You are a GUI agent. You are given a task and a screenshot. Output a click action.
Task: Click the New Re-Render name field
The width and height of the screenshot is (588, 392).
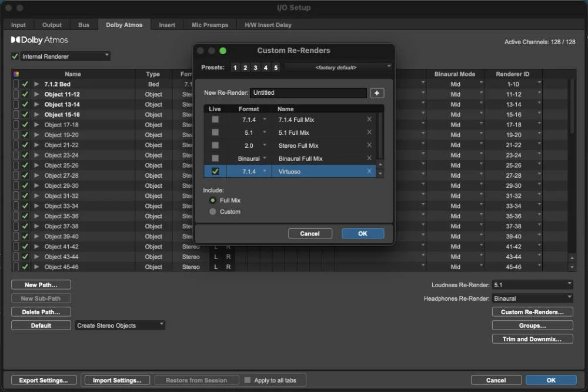(x=308, y=93)
